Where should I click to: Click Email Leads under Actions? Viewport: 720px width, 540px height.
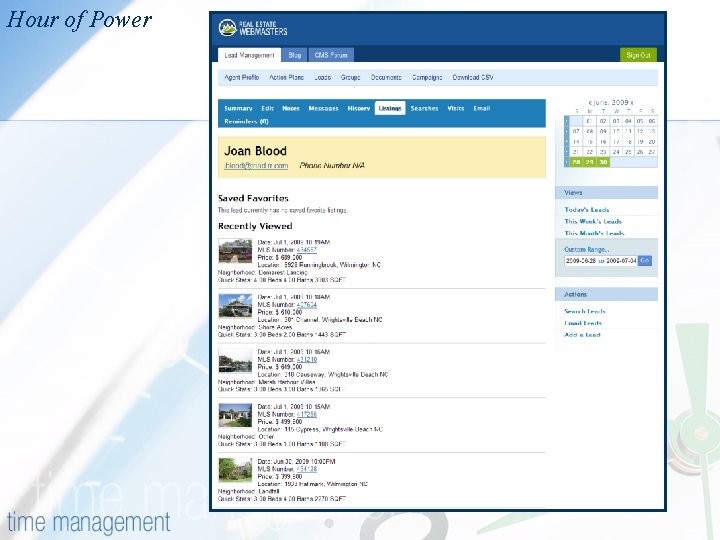(583, 323)
